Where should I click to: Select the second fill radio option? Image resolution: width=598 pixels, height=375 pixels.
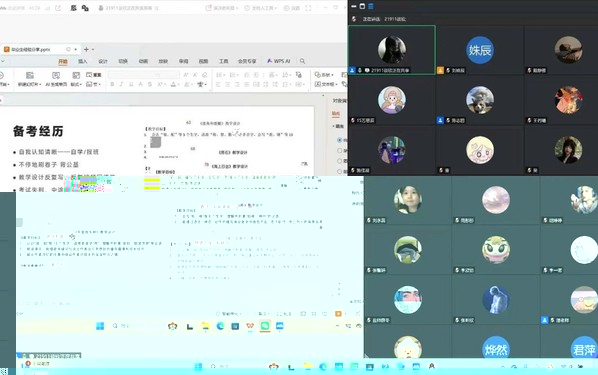coord(339,151)
